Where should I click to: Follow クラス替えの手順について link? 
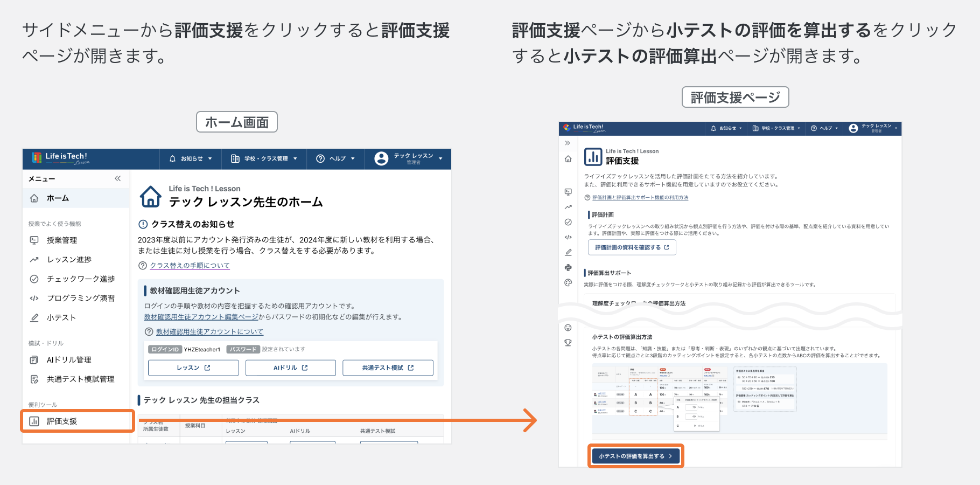[x=190, y=266]
